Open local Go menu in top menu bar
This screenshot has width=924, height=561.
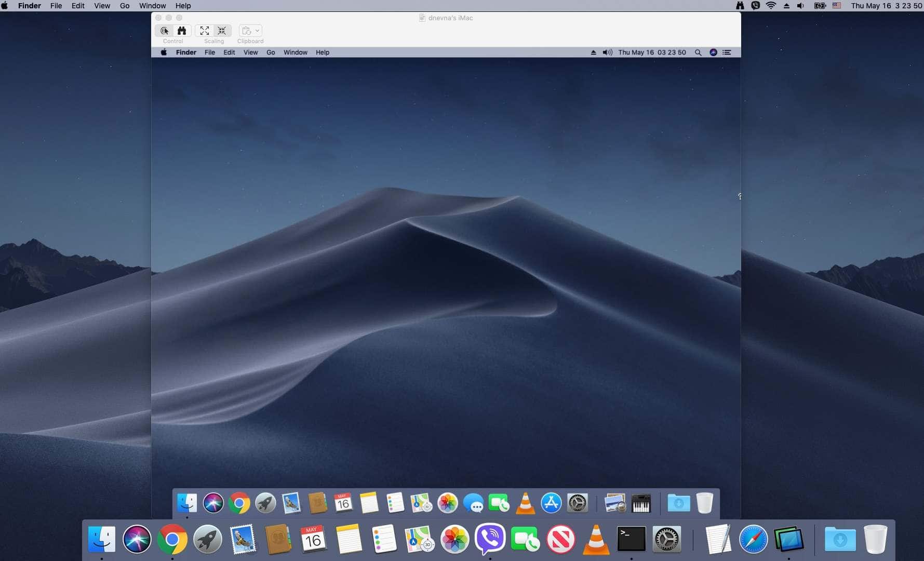(x=125, y=6)
